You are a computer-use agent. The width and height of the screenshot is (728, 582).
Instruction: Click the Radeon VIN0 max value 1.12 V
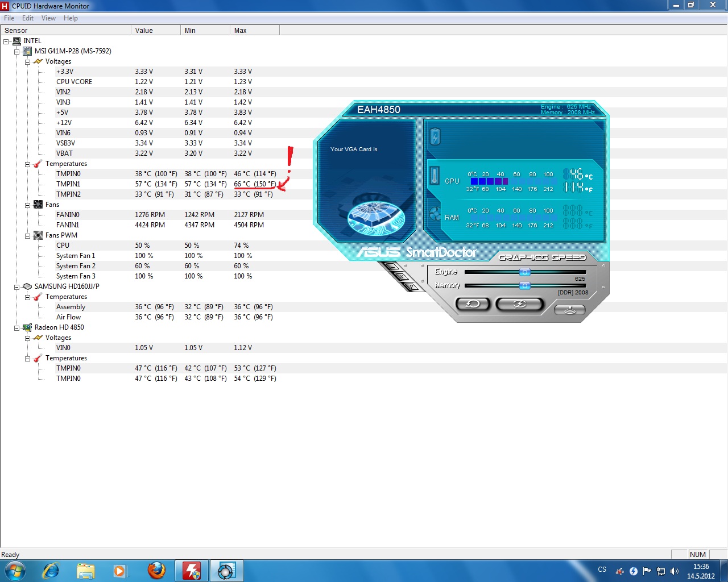243,348
